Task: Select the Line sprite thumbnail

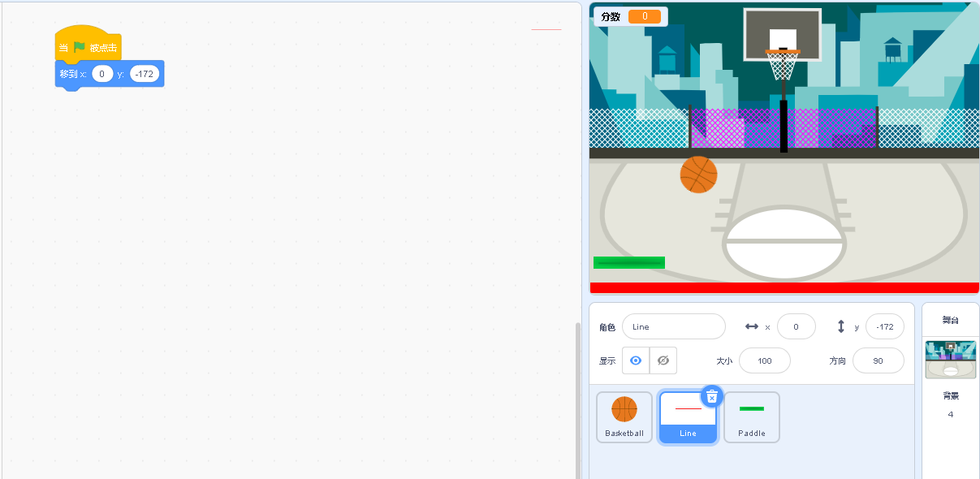Action: pos(688,417)
